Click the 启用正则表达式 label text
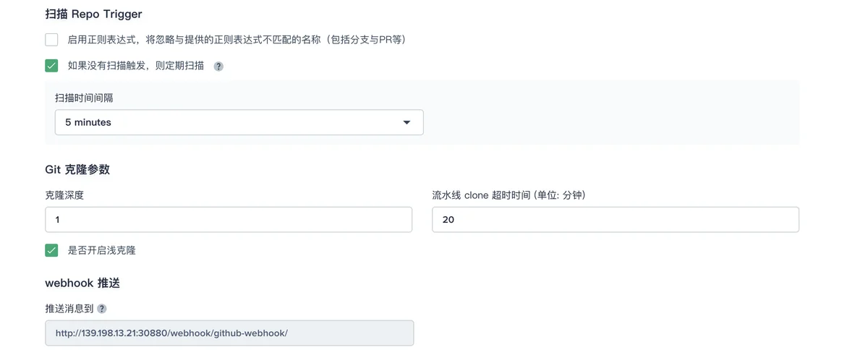Image resolution: width=868 pixels, height=350 pixels. pos(237,40)
